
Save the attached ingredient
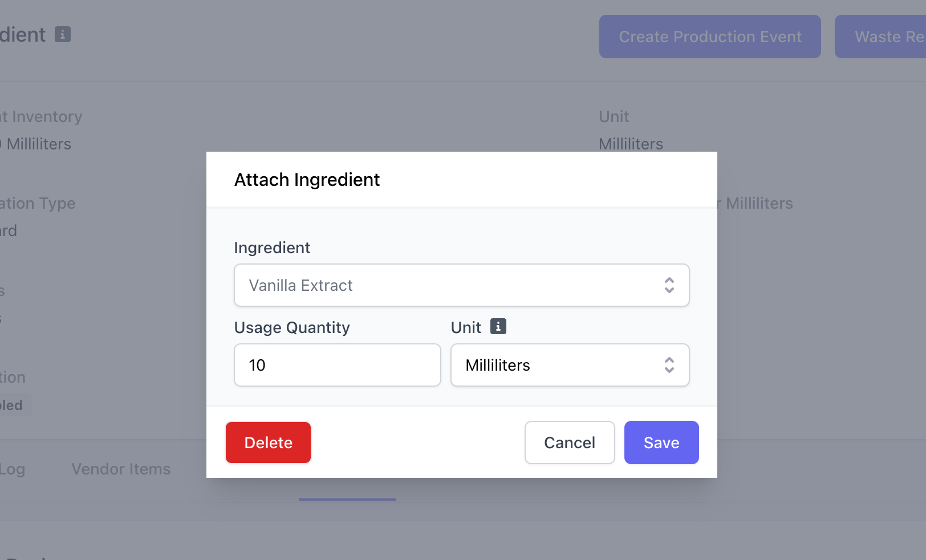click(661, 443)
